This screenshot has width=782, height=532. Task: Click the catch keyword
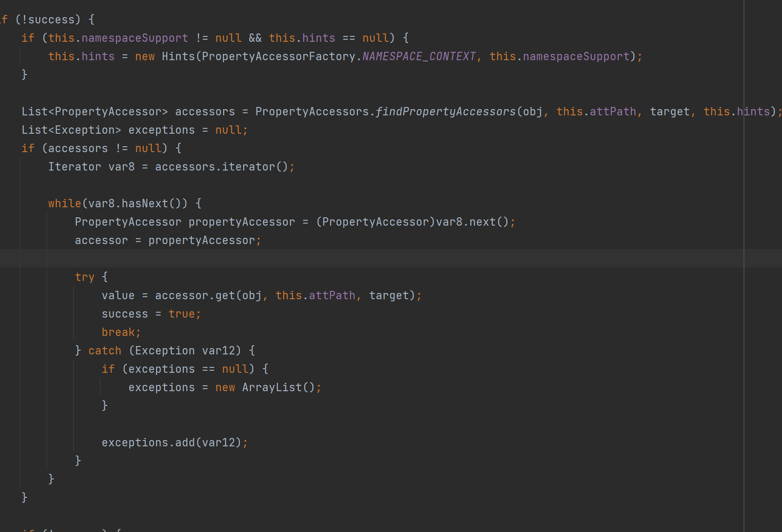[x=104, y=351]
